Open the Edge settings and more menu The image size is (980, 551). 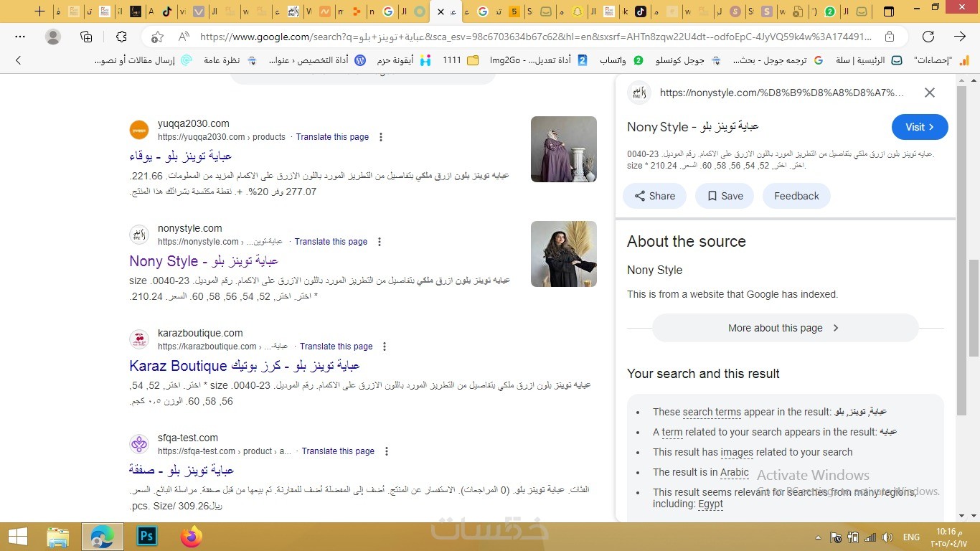pyautogui.click(x=20, y=37)
